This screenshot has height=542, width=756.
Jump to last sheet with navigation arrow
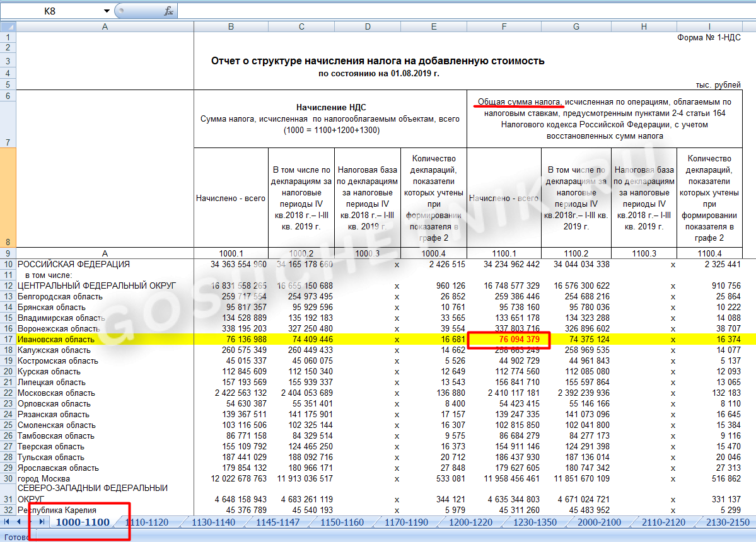pyautogui.click(x=42, y=522)
